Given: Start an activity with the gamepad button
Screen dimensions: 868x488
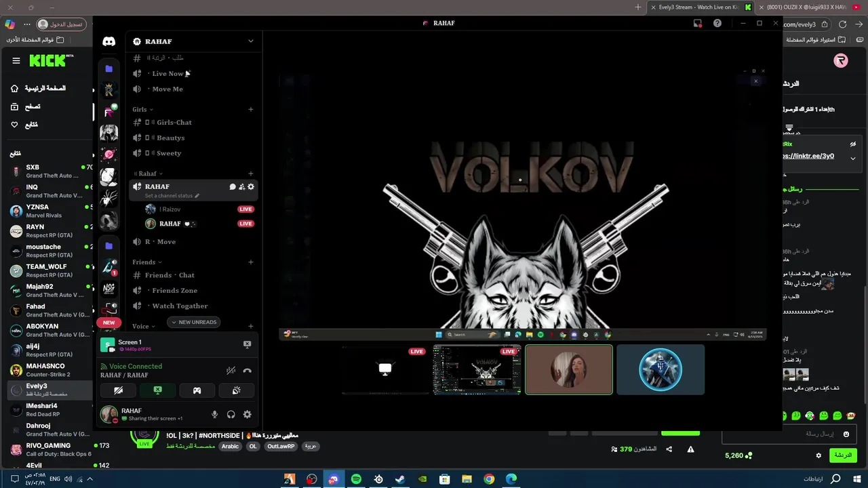Looking at the screenshot, I should tap(197, 390).
